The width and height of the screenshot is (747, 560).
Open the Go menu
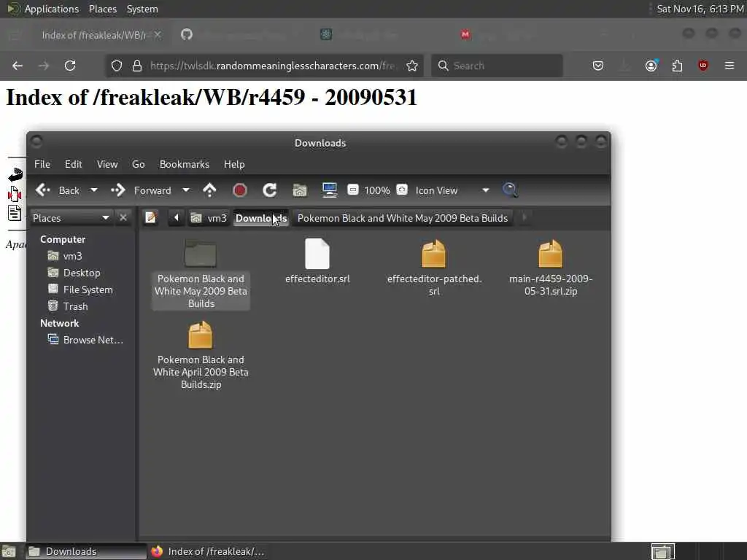138,164
